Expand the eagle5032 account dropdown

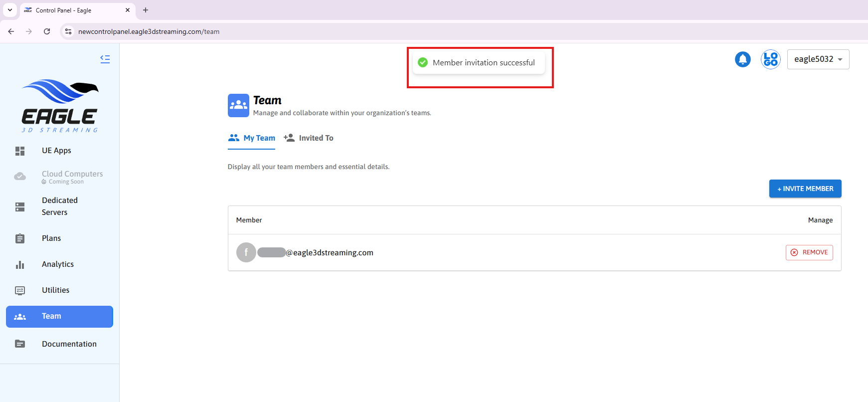(x=818, y=59)
